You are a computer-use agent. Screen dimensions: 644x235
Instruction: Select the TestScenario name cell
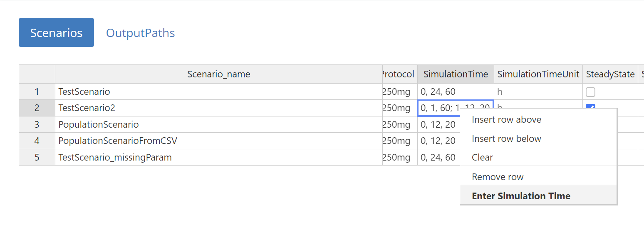pyautogui.click(x=219, y=92)
